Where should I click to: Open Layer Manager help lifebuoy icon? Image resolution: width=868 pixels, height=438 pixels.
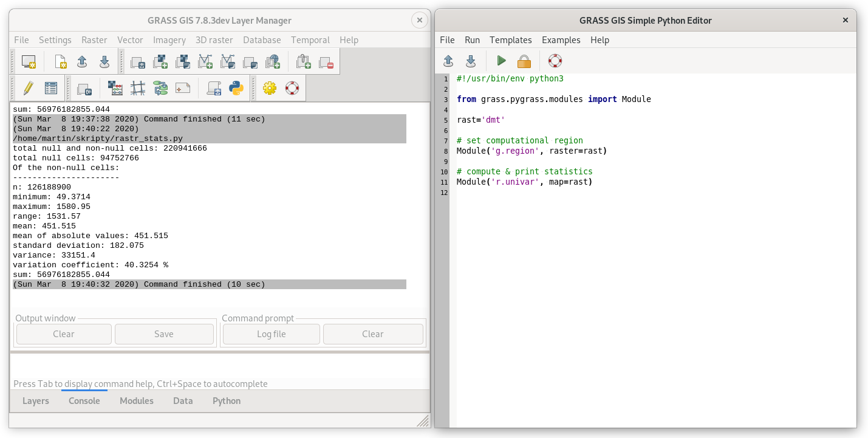click(292, 88)
